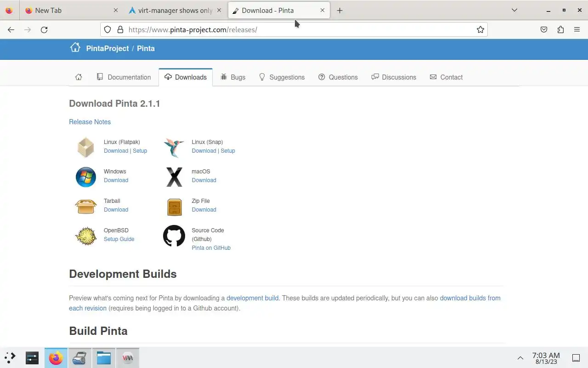Click the Pinta breadcrumb link

point(146,48)
